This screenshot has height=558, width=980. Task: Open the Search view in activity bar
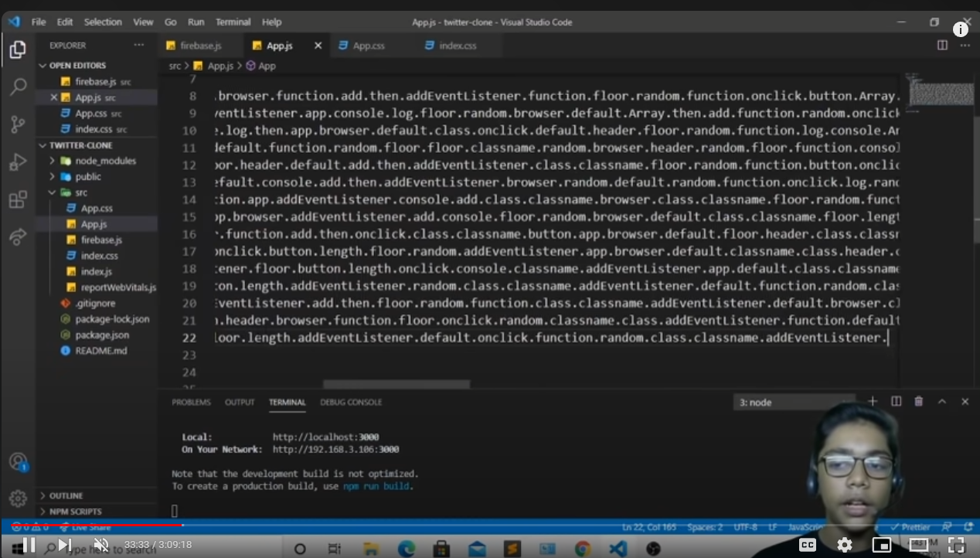[x=18, y=87]
